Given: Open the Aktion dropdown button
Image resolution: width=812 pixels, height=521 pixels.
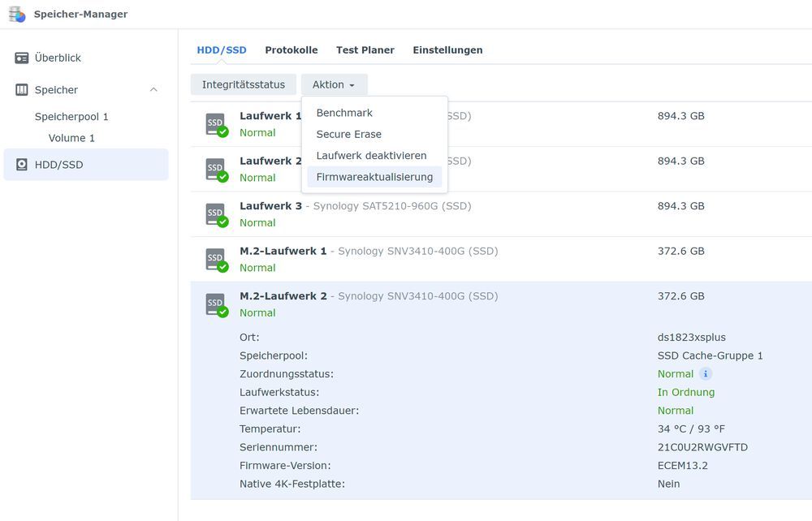Looking at the screenshot, I should 334,85.
